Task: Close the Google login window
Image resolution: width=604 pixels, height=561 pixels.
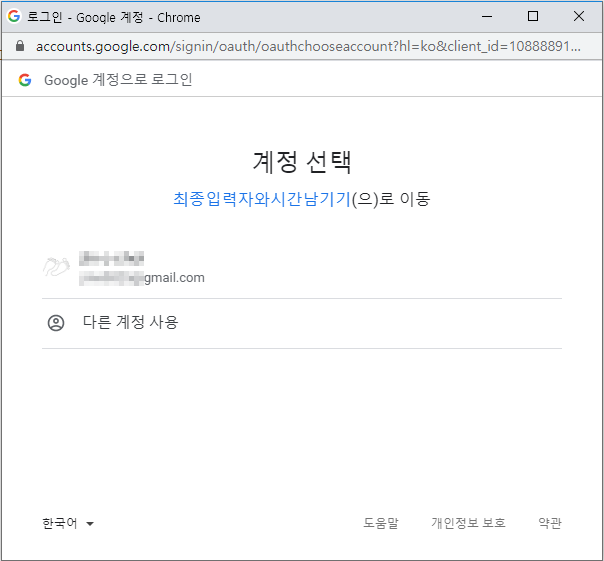Action: (579, 17)
